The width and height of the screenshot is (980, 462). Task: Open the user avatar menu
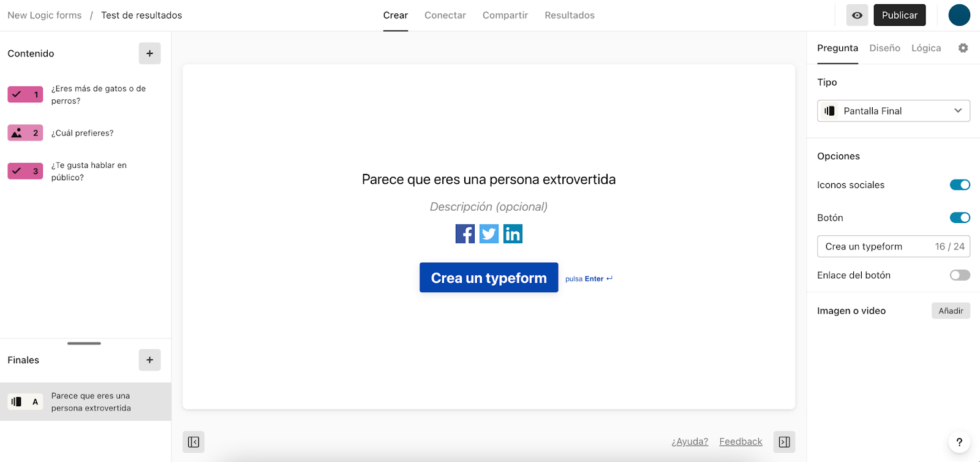[x=959, y=15]
